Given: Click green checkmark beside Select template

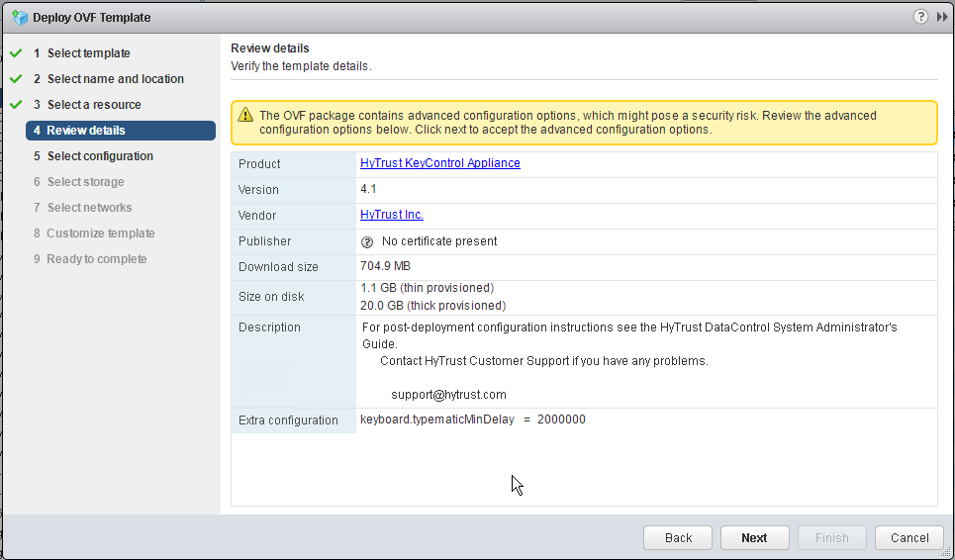Looking at the screenshot, I should [16, 53].
